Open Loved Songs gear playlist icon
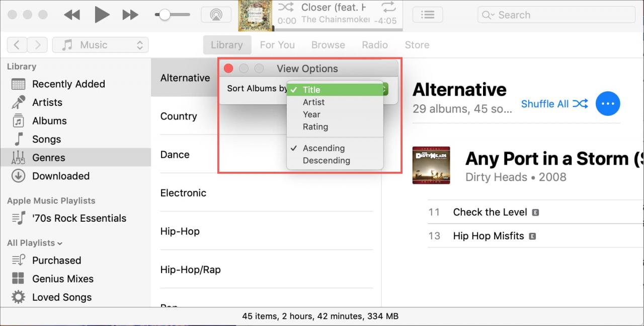Image resolution: width=644 pixels, height=326 pixels. pos(18,297)
